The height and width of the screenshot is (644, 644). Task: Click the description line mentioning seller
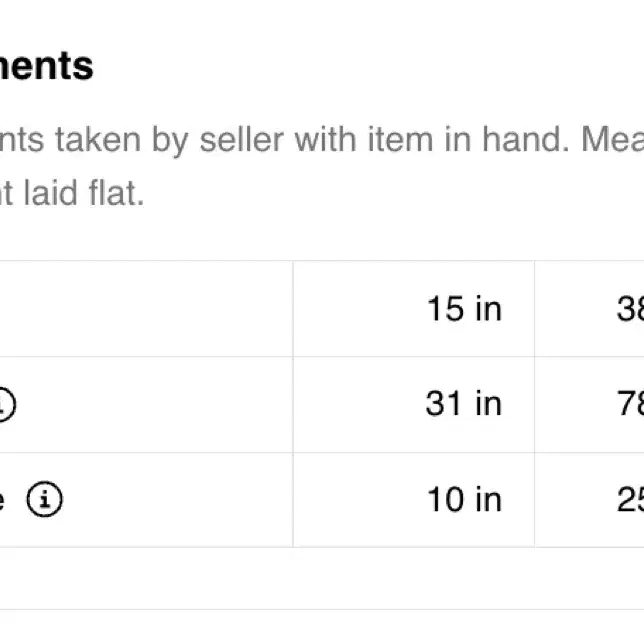click(x=322, y=140)
